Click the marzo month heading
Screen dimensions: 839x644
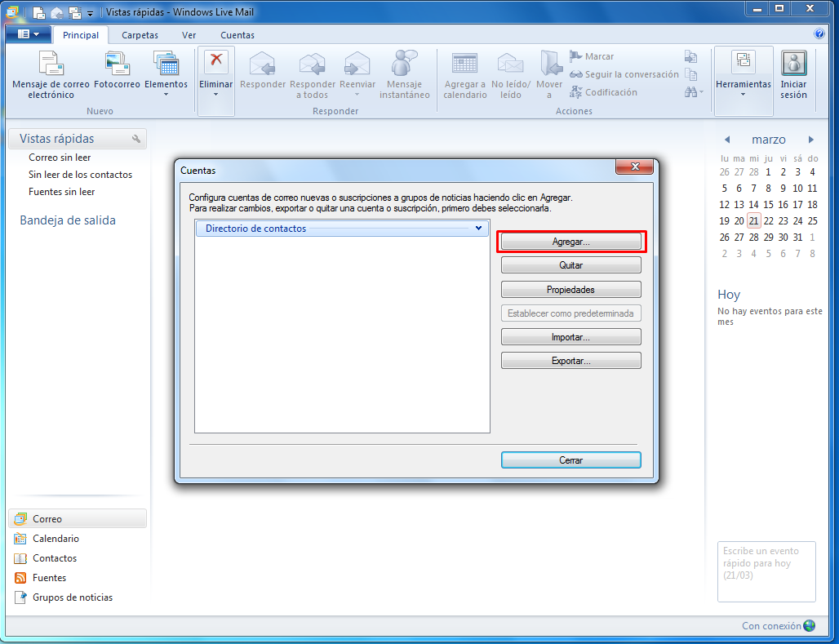[768, 140]
